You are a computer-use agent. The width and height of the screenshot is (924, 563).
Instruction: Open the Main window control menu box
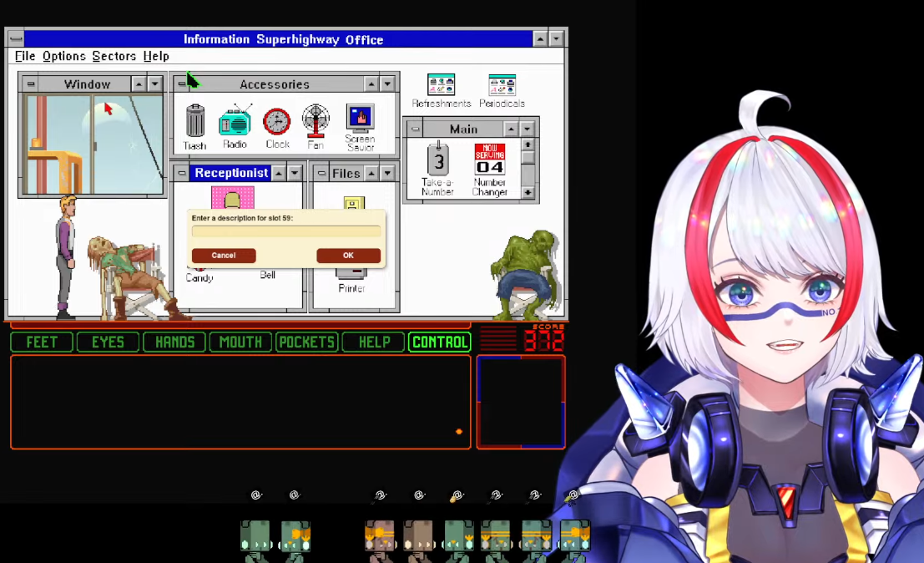[416, 129]
